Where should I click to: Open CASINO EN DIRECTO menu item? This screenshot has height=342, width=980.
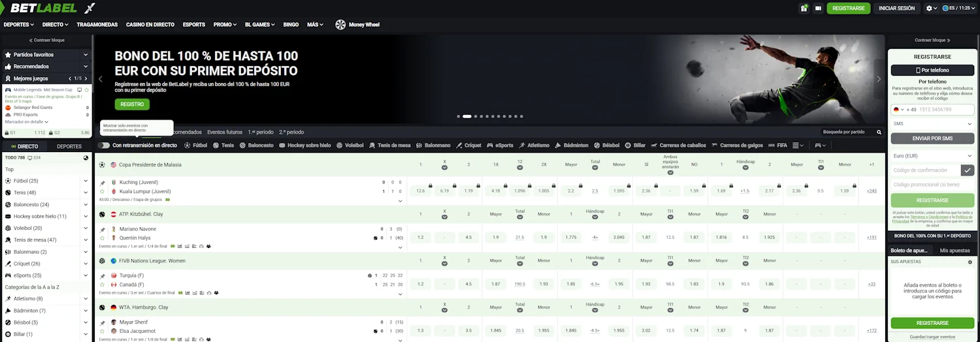pos(150,25)
